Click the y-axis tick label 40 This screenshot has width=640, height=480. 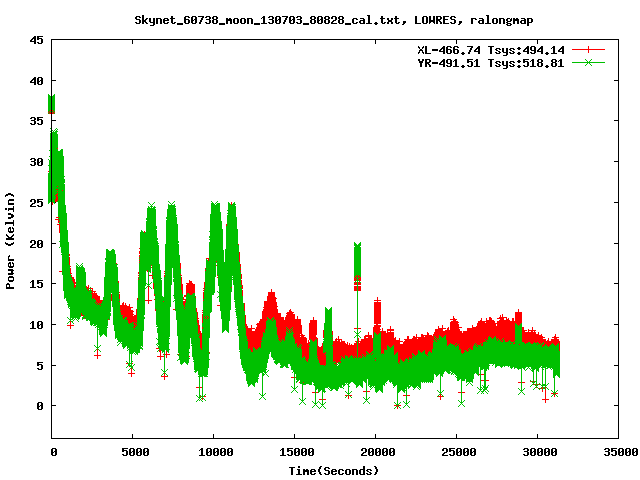tap(36, 81)
